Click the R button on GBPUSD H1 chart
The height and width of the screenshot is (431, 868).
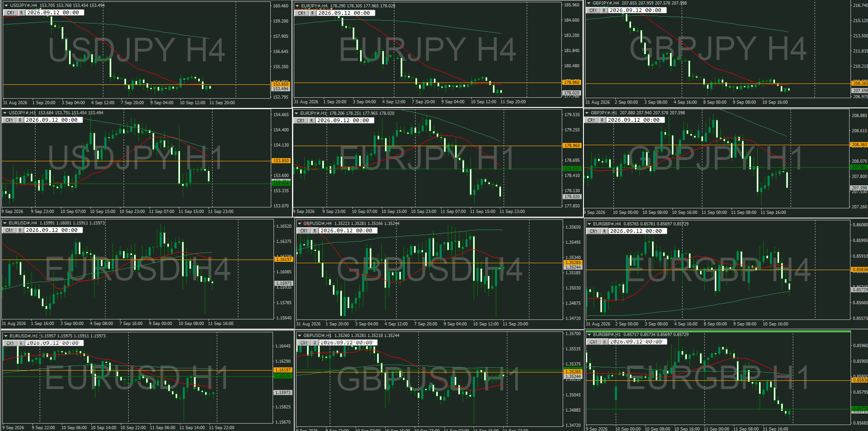tap(315, 343)
